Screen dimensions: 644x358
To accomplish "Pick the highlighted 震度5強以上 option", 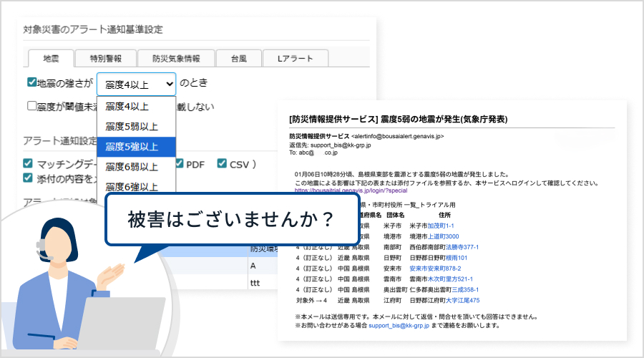I will [137, 147].
